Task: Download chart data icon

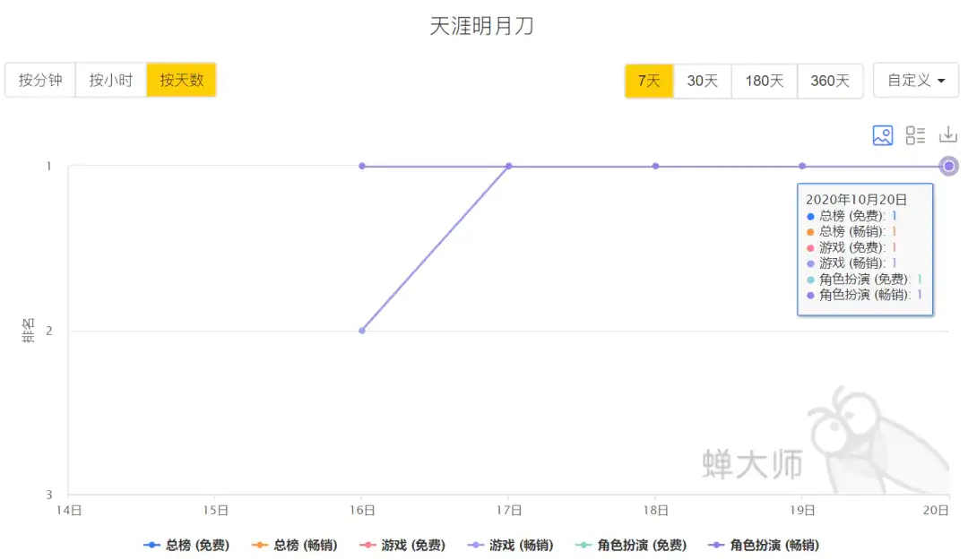Action: click(948, 134)
